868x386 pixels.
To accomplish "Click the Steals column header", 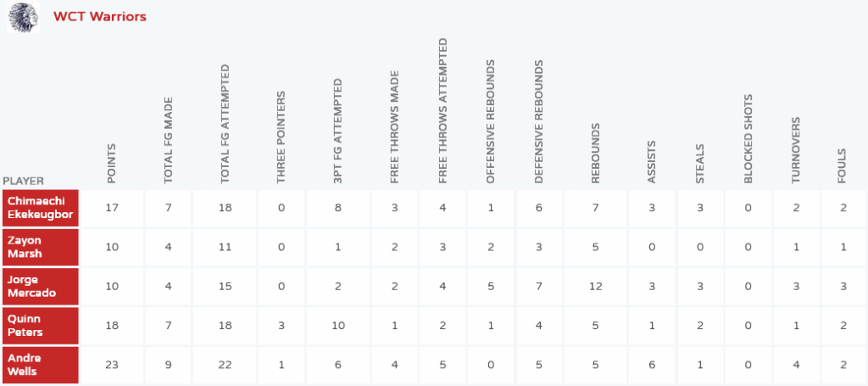I will (x=699, y=165).
